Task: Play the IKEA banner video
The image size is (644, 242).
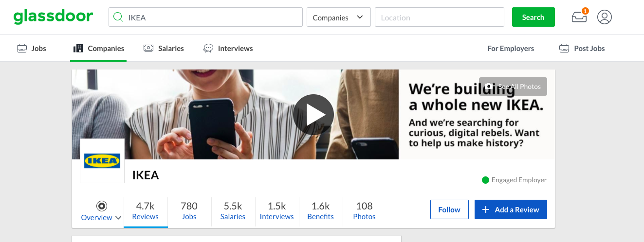Action: coord(313,115)
